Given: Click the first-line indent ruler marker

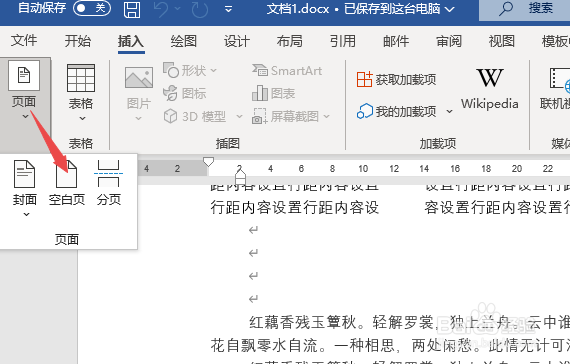Looking at the screenshot, I should pyautogui.click(x=208, y=161).
